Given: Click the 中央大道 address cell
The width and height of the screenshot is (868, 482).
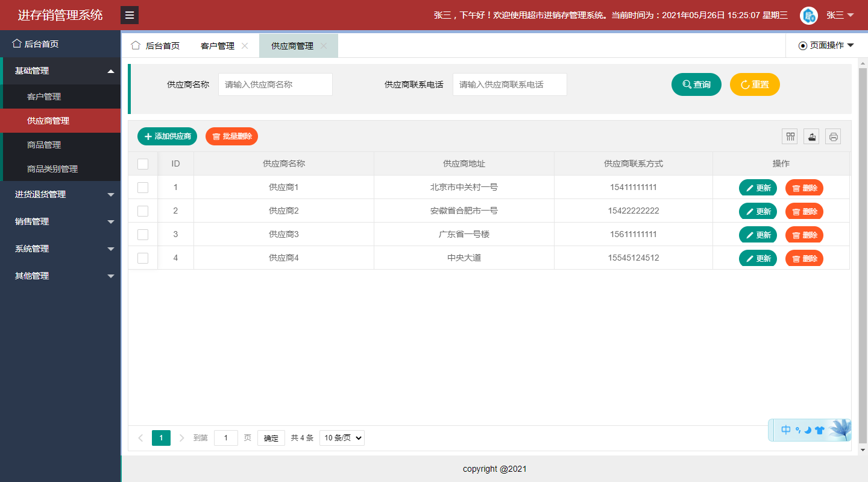Looking at the screenshot, I should pyautogui.click(x=464, y=258).
